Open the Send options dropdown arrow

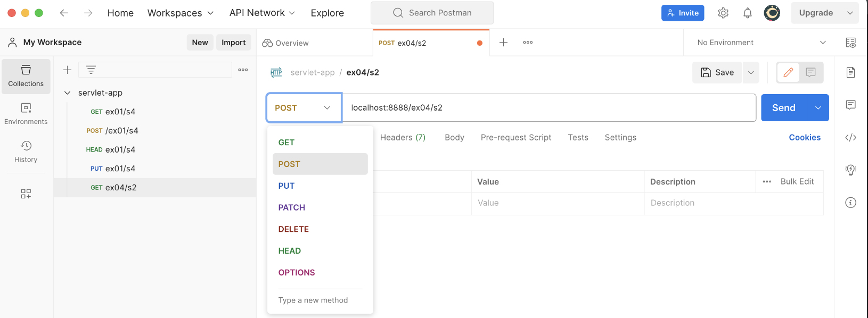click(x=818, y=108)
